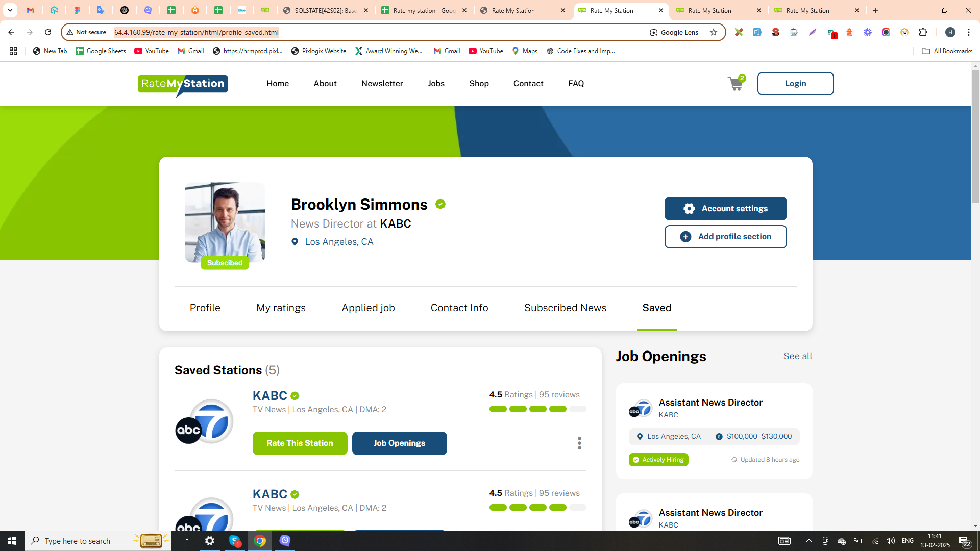This screenshot has width=980, height=551.
Task: Open the first Assistant News Director job
Action: click(x=710, y=403)
